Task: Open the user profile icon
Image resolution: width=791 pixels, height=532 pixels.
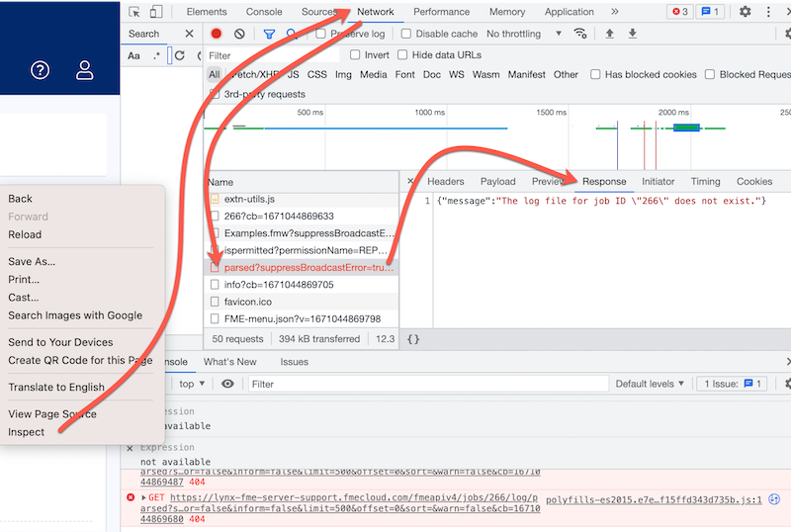Action: point(85,70)
